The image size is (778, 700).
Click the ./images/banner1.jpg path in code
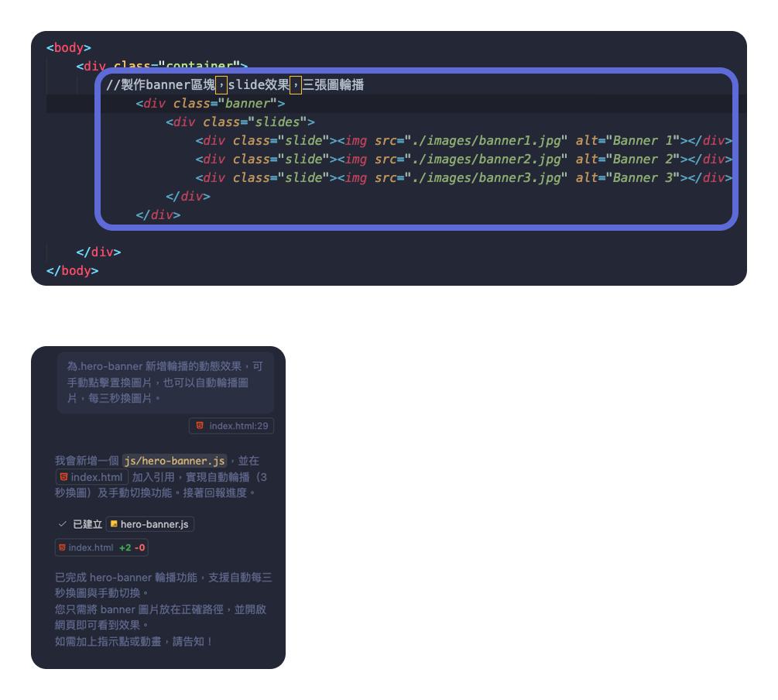click(486, 140)
